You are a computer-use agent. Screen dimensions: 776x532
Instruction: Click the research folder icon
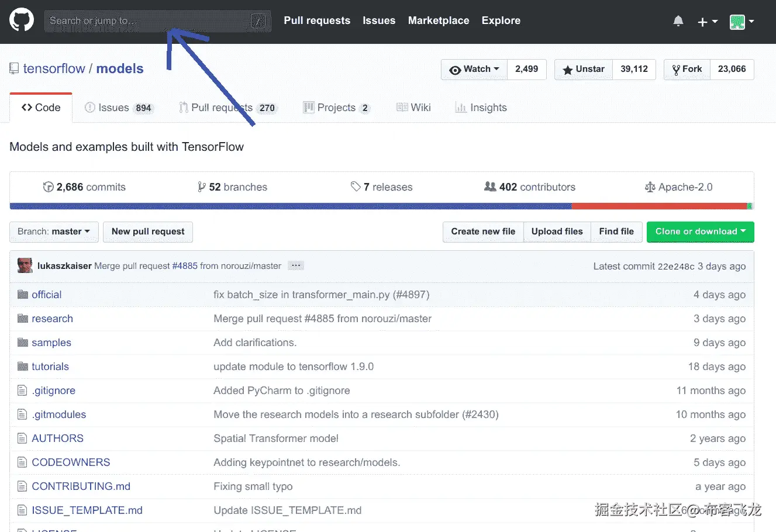click(x=23, y=318)
